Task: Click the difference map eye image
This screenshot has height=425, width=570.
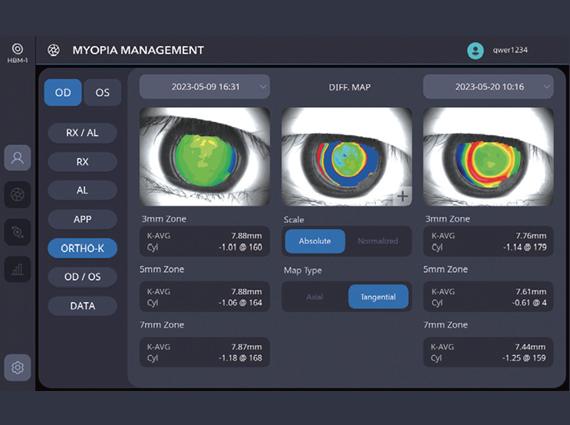Action: coord(347,157)
